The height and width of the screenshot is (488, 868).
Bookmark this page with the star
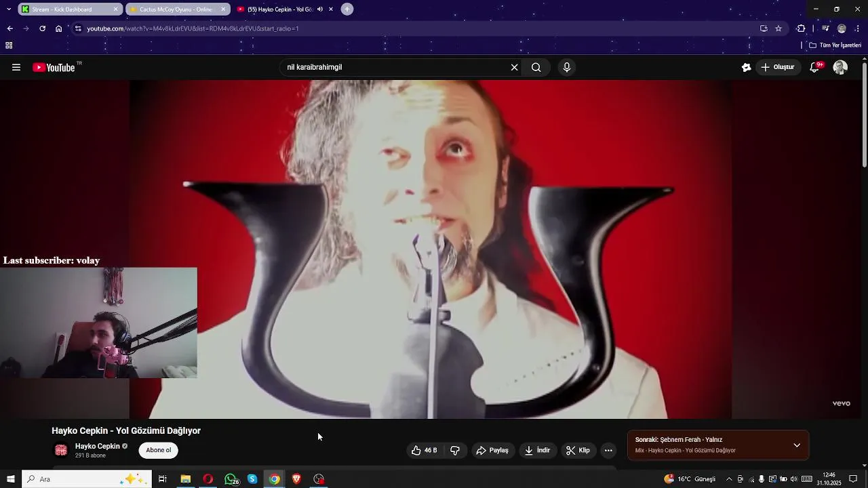[x=778, y=28]
